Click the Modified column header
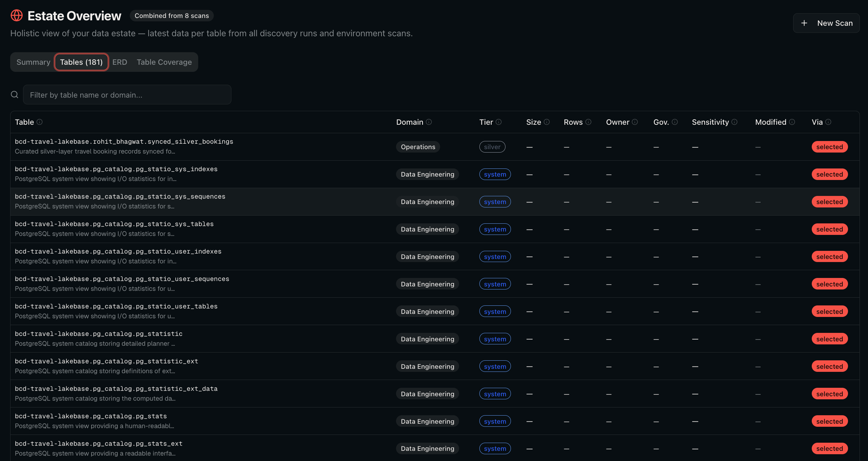The height and width of the screenshot is (461, 868). click(771, 122)
